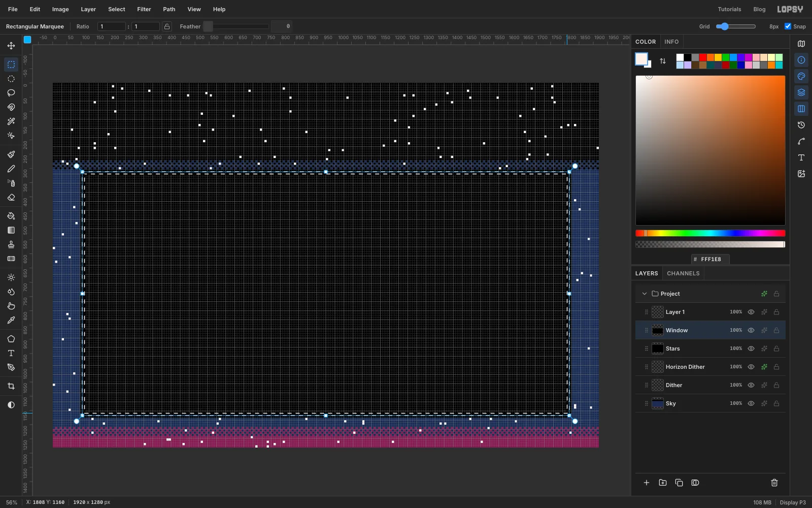The height and width of the screenshot is (508, 812).
Task: Select the Polygon shape tool
Action: pos(11,339)
